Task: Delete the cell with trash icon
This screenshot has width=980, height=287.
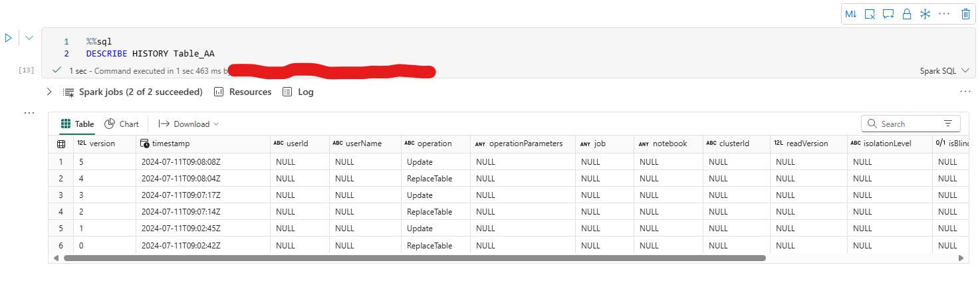Action: [x=965, y=14]
